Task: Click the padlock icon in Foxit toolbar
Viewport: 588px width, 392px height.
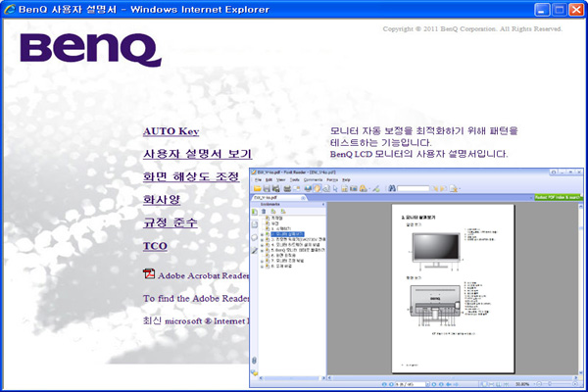Action: tap(363, 188)
